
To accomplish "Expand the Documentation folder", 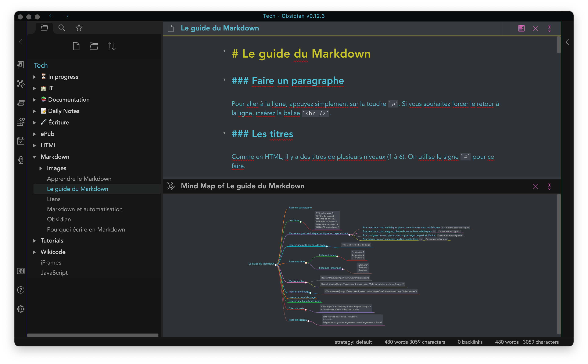I will point(35,100).
